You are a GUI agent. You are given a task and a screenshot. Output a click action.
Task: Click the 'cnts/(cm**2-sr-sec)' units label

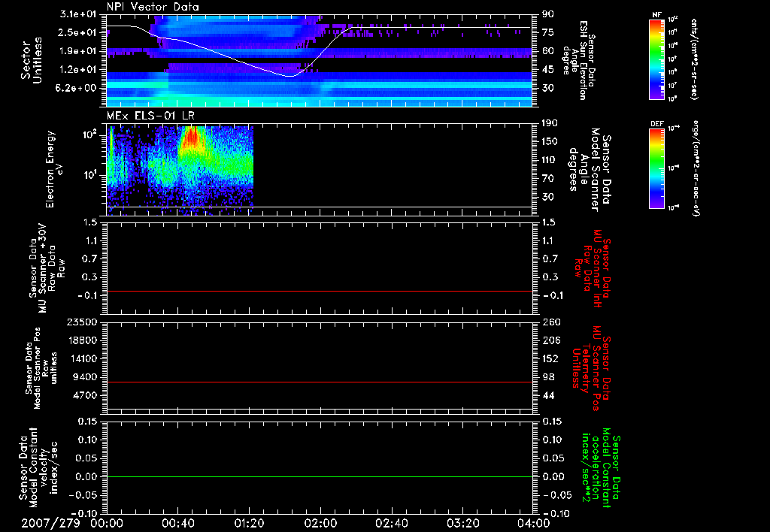(693, 59)
